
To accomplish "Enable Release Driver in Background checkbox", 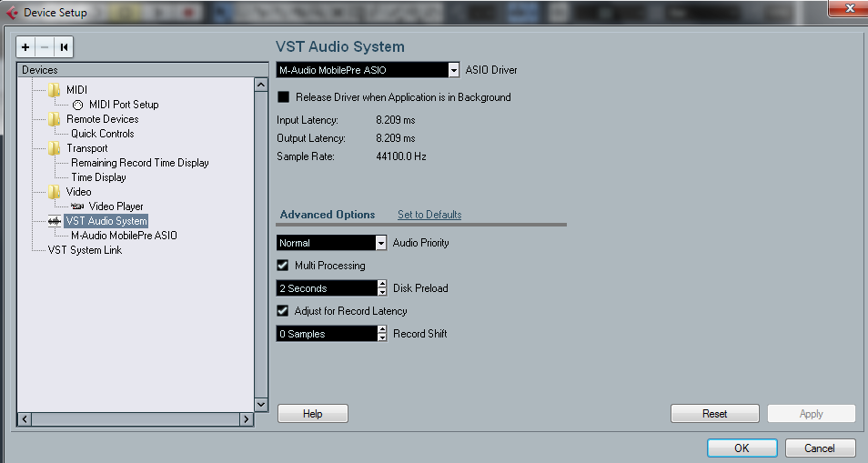I will 283,97.
